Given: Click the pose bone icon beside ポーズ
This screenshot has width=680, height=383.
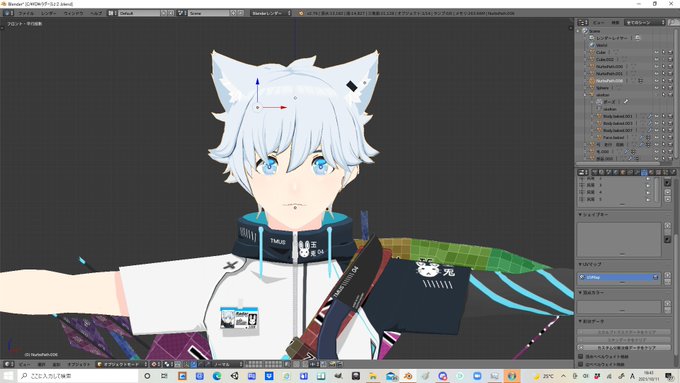Looking at the screenshot, I should 625,102.
